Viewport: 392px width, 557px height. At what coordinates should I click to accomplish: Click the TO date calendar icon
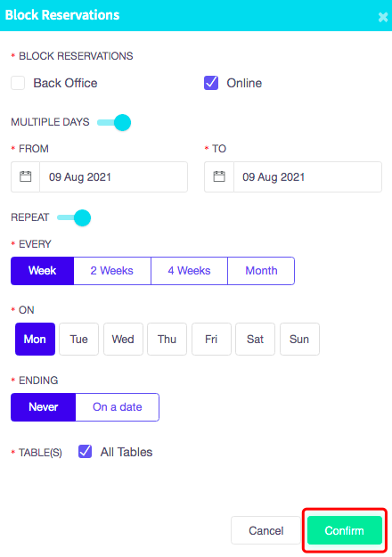tap(219, 176)
